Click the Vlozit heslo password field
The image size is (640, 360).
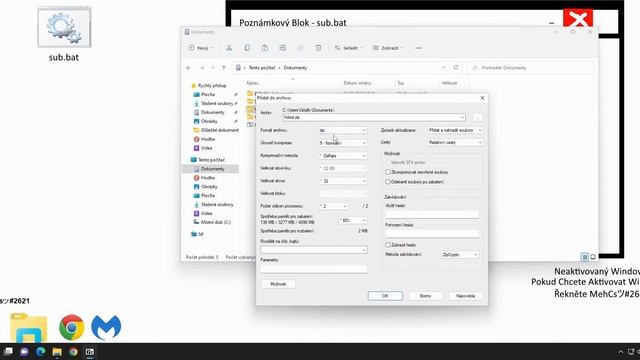point(432,214)
